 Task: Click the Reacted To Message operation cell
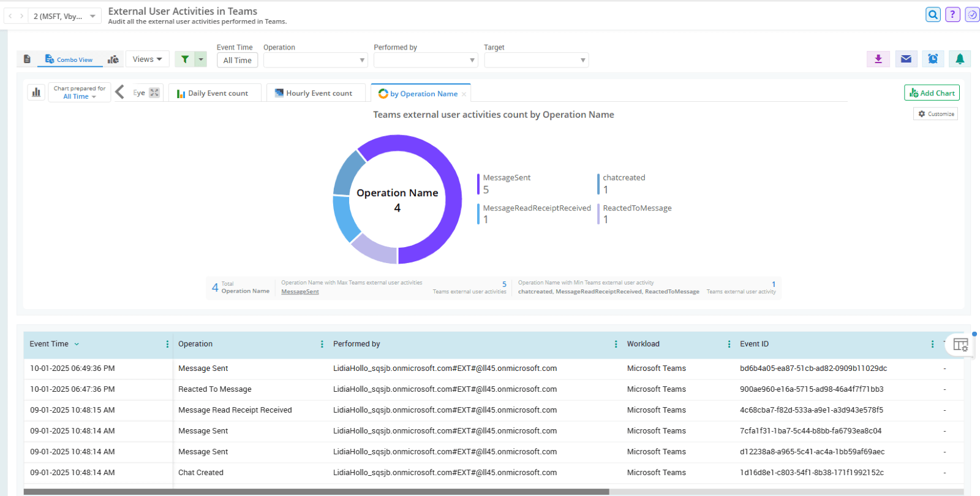click(x=215, y=389)
